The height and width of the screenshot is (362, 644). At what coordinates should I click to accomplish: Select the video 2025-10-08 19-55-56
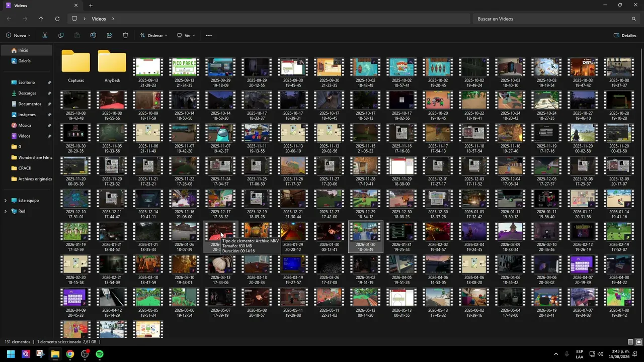(x=112, y=105)
